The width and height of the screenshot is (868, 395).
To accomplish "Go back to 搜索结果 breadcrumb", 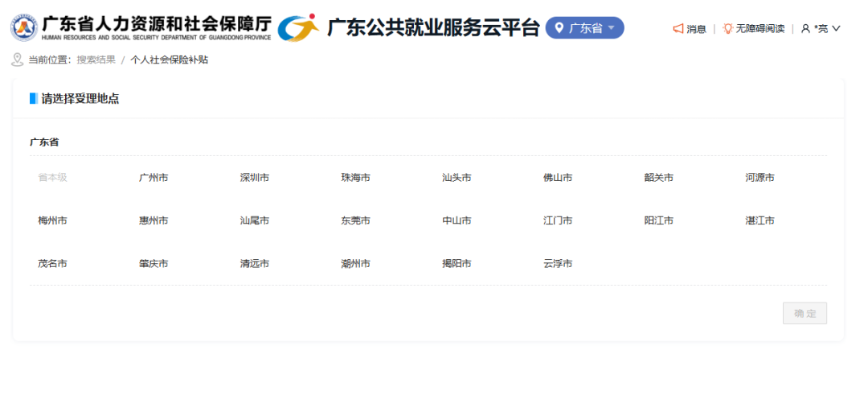I will (x=96, y=60).
